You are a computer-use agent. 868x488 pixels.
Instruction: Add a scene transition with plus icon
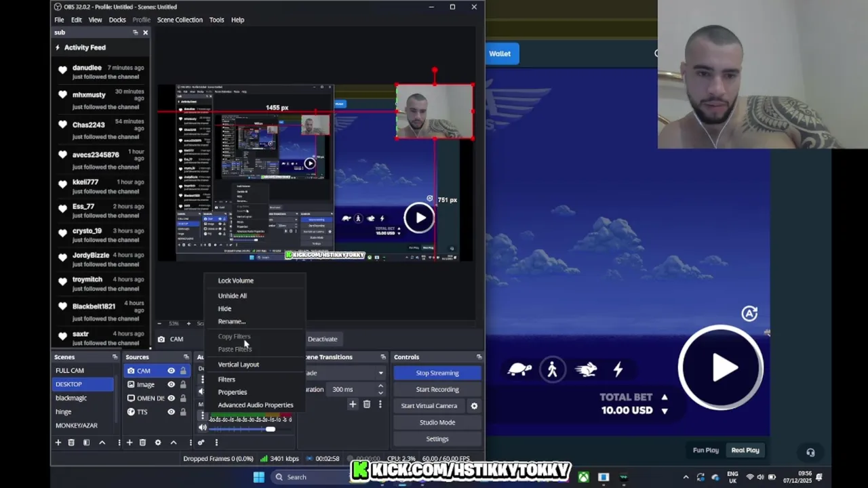(x=353, y=405)
